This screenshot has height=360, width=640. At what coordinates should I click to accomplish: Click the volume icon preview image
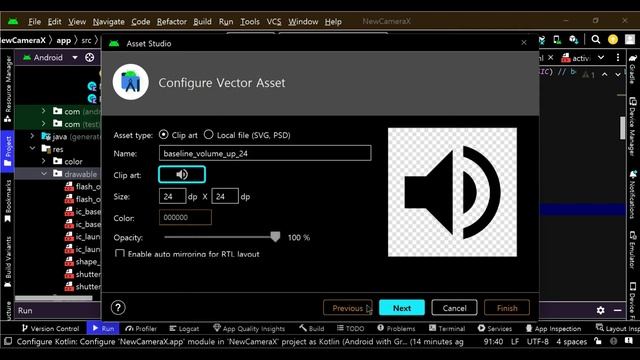click(452, 192)
